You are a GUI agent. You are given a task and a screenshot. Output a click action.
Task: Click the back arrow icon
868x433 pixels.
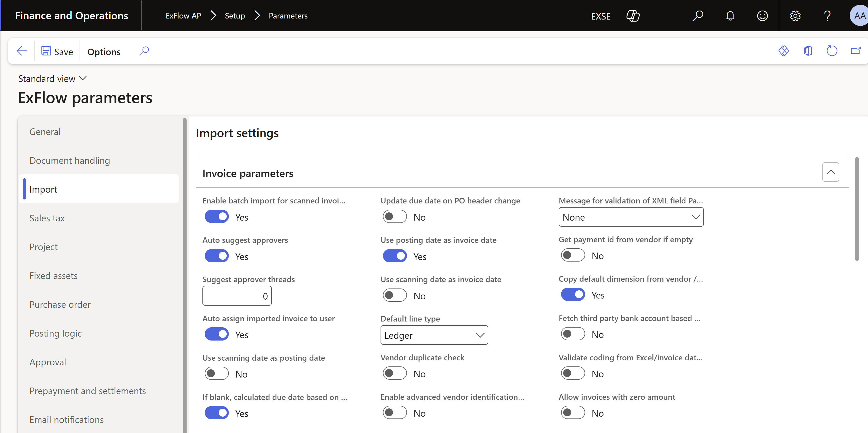click(22, 51)
